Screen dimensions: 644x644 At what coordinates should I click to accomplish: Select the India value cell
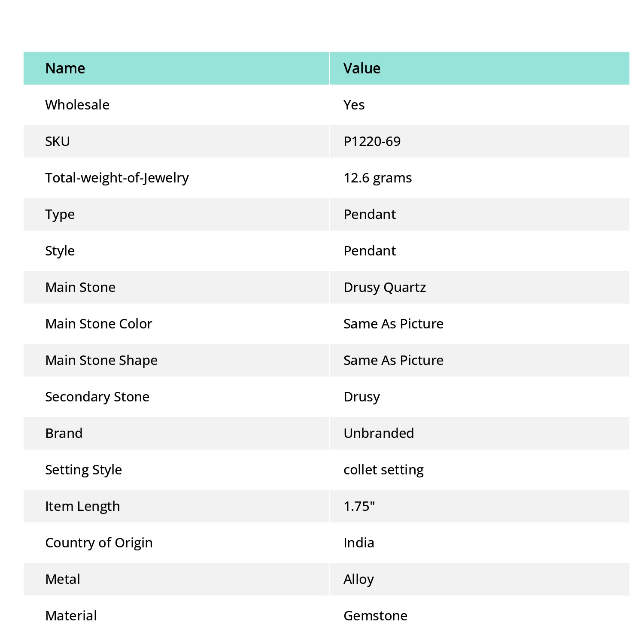point(480,543)
